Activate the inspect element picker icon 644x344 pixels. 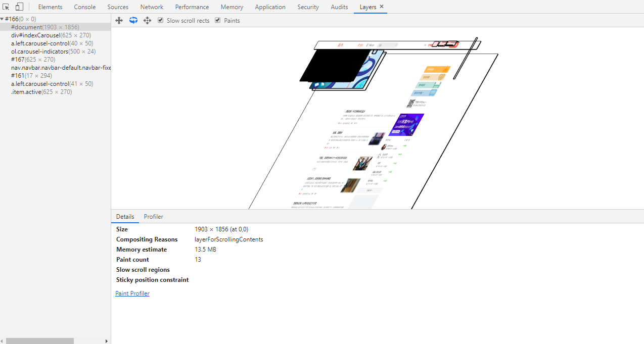[x=6, y=7]
